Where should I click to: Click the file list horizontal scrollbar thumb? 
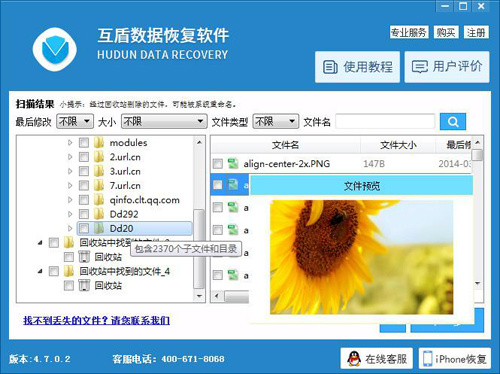tap(237, 296)
